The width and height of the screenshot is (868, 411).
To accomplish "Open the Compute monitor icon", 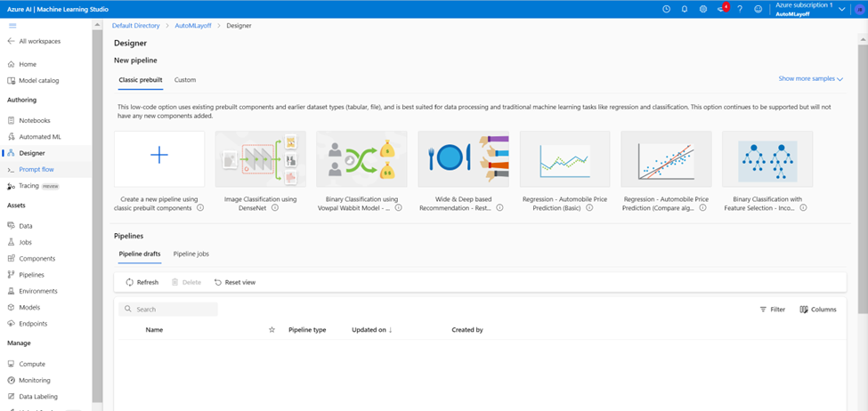I will coord(11,364).
